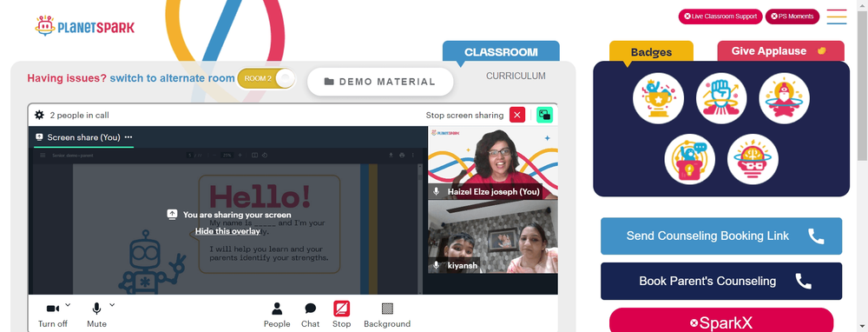Click fit to page icon in PDF
The width and height of the screenshot is (868, 332).
(254, 156)
